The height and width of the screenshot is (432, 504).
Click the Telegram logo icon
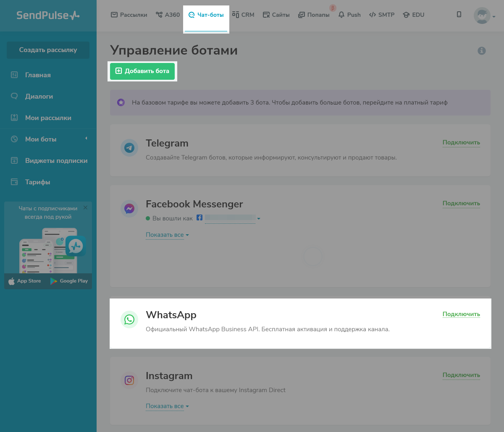129,148
